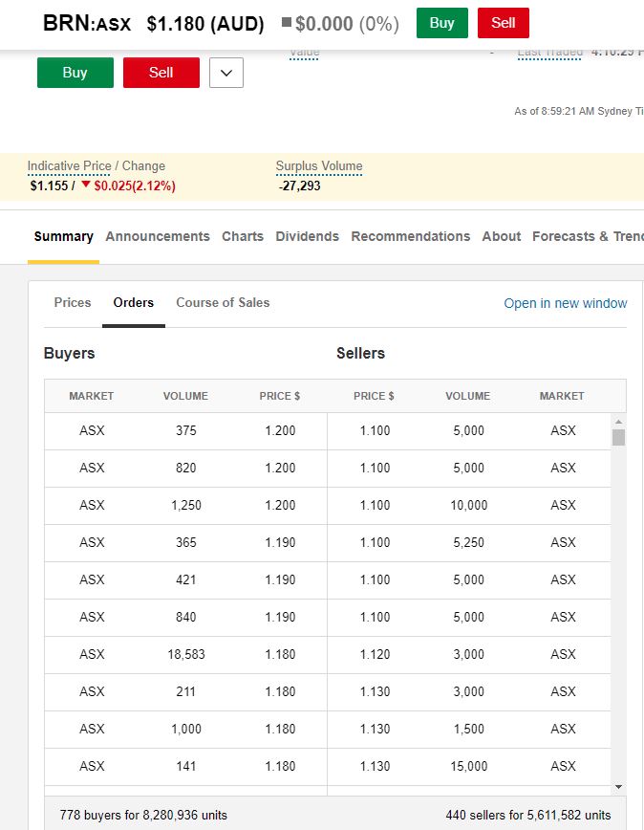Click the large green Buy button below header
The height and width of the screenshot is (830, 644).
tap(75, 73)
